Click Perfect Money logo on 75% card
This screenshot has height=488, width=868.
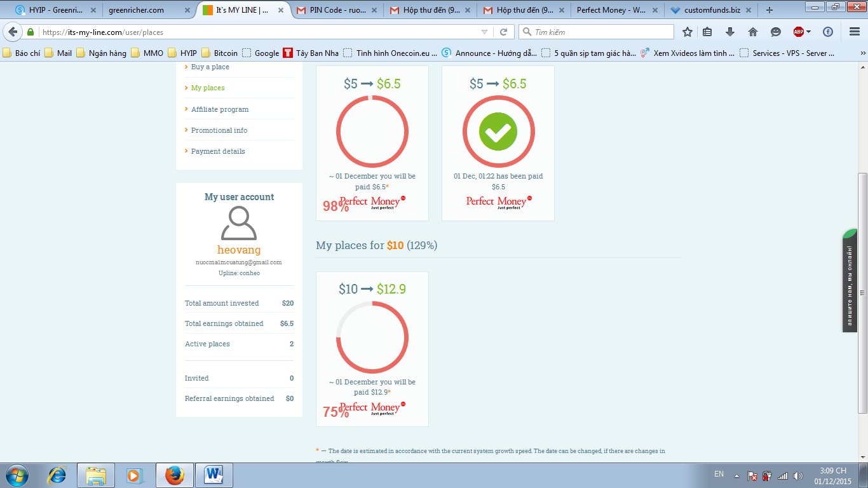coord(372,409)
